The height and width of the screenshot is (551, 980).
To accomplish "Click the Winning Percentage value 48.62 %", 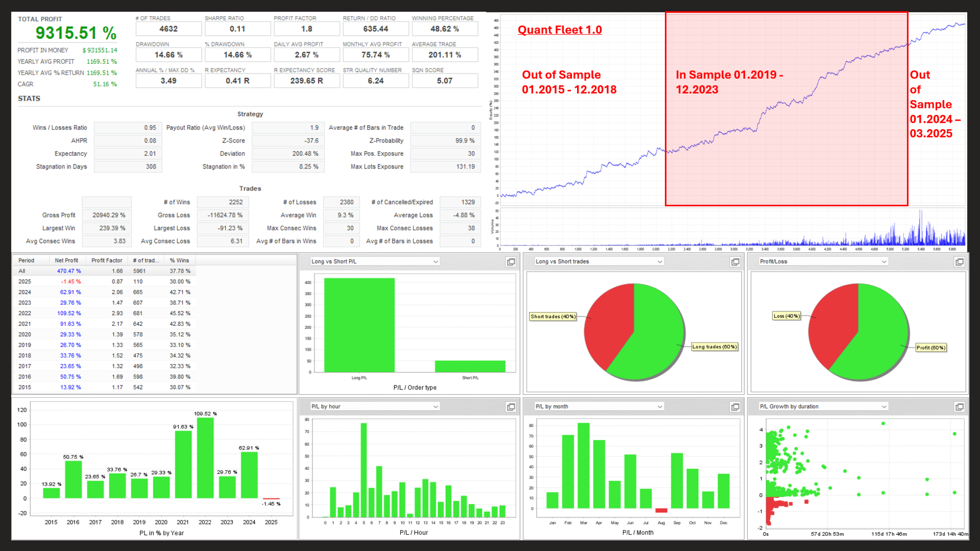I will click(x=445, y=29).
